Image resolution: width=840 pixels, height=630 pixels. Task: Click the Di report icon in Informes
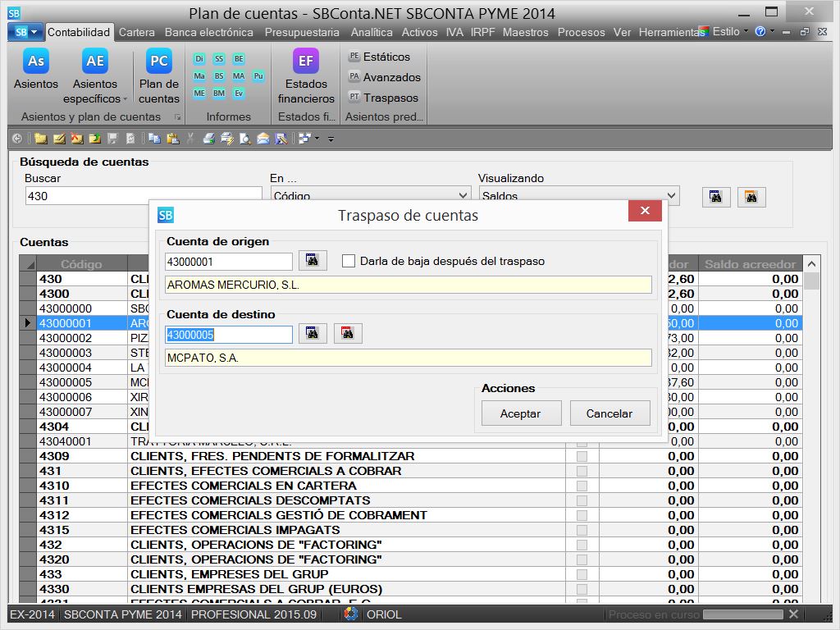tap(199, 59)
